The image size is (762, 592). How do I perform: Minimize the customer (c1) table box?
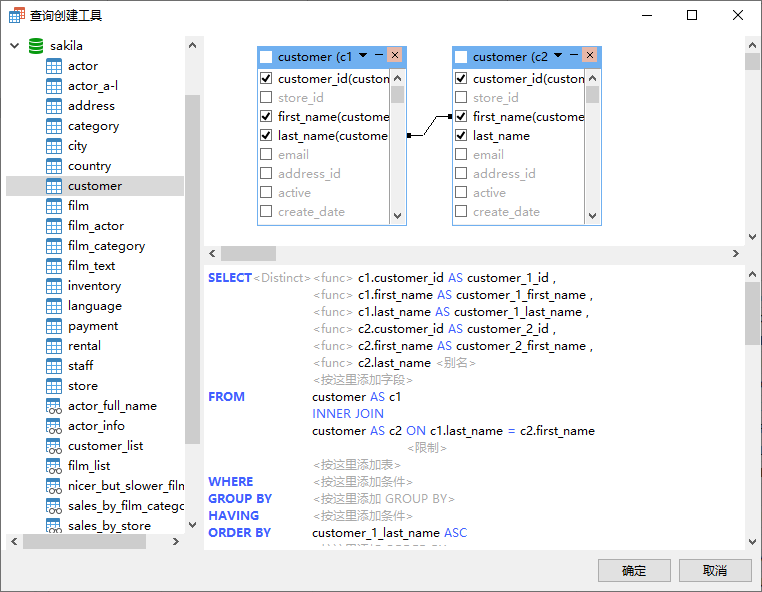(379, 55)
